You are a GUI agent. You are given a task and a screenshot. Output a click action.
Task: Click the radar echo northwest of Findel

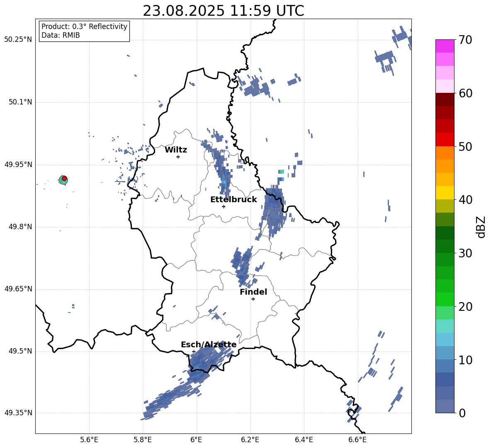click(x=243, y=266)
